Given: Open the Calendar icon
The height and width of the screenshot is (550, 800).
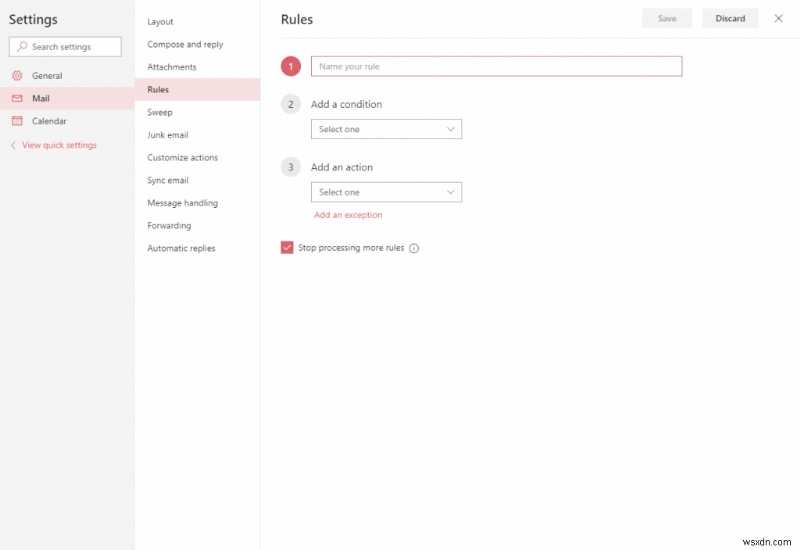Looking at the screenshot, I should pos(17,121).
